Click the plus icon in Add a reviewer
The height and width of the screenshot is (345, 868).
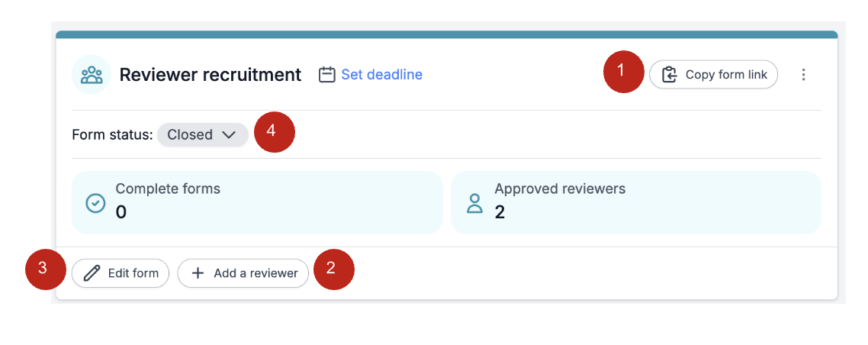[198, 273]
